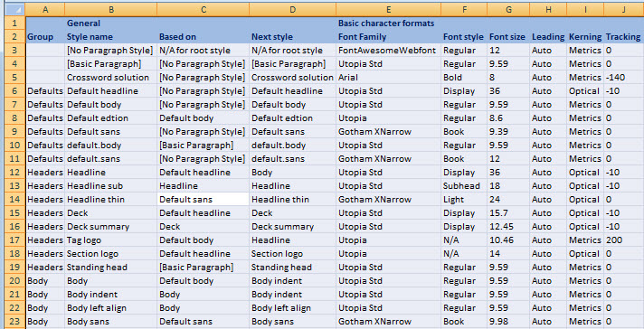Image resolution: width=644 pixels, height=329 pixels.
Task: Select the '9.39' font size cell
Action: coord(508,131)
